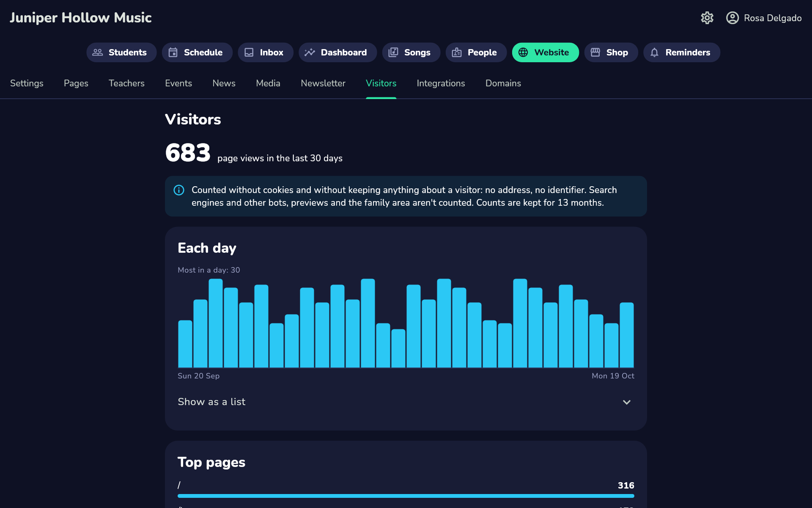Click the 'Sun 20 Sep' axis label

click(199, 376)
